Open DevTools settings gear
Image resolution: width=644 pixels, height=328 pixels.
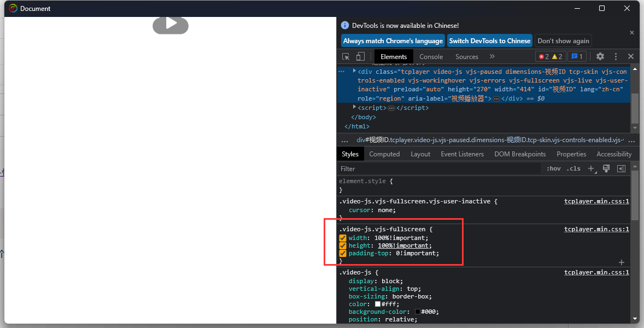[x=600, y=57]
